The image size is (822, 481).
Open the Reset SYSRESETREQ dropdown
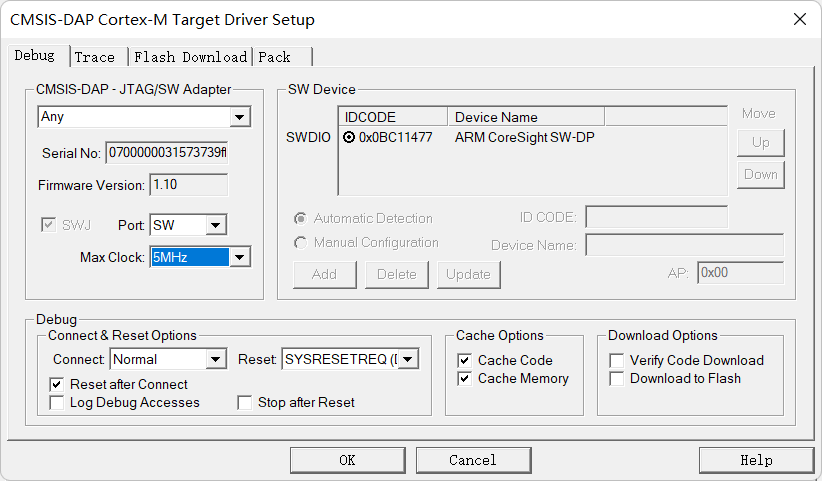point(408,359)
